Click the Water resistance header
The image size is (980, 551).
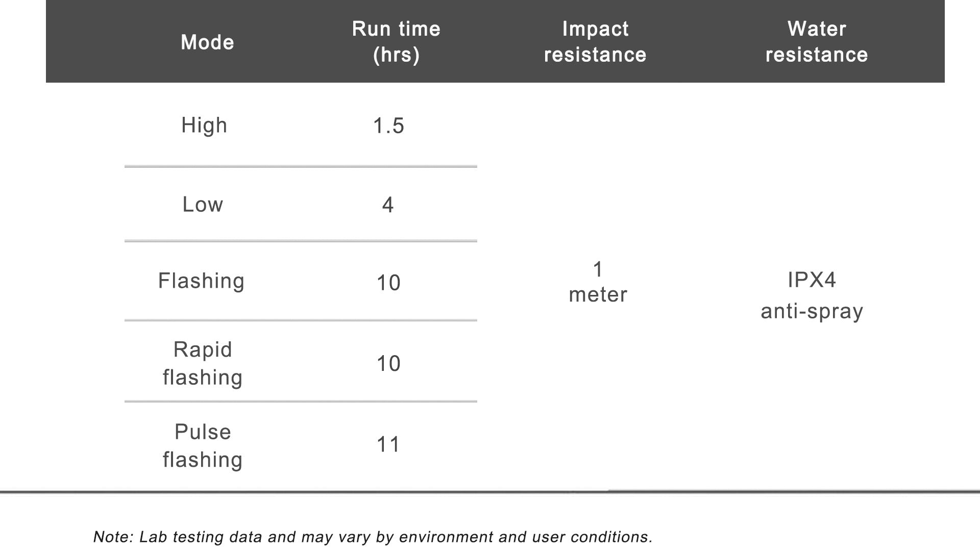[x=817, y=42]
